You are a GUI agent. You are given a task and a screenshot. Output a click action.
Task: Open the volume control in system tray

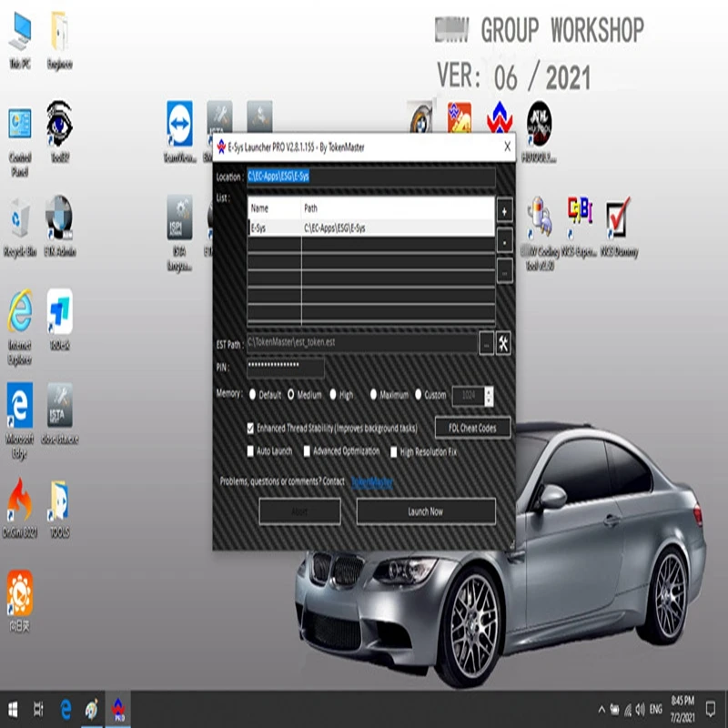641,709
